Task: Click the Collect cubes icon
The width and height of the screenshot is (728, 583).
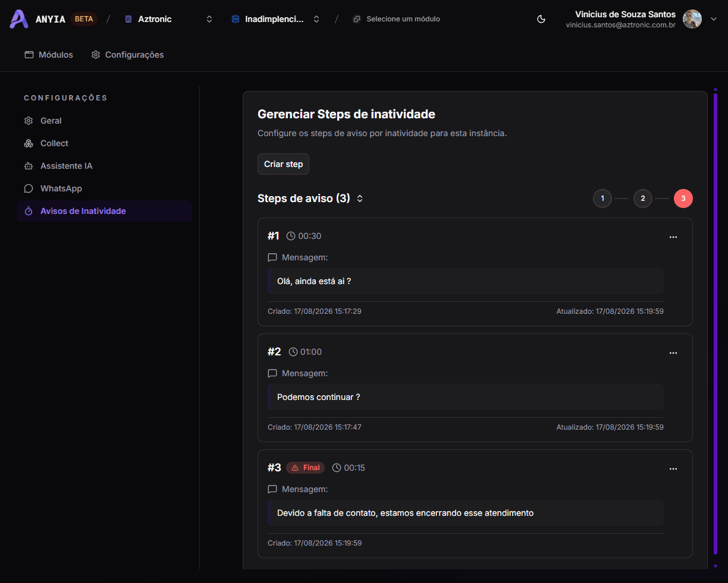Action: pos(29,143)
